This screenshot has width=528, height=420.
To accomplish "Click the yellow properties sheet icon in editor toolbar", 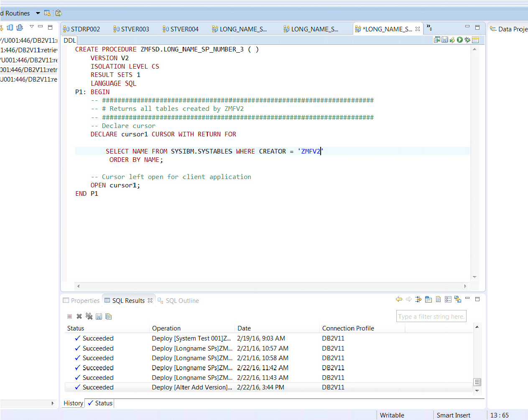I will point(475,40).
